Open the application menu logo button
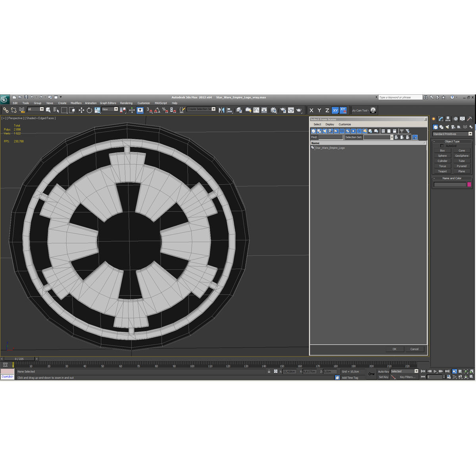Screen dimensions: 476x476 click(x=5, y=99)
